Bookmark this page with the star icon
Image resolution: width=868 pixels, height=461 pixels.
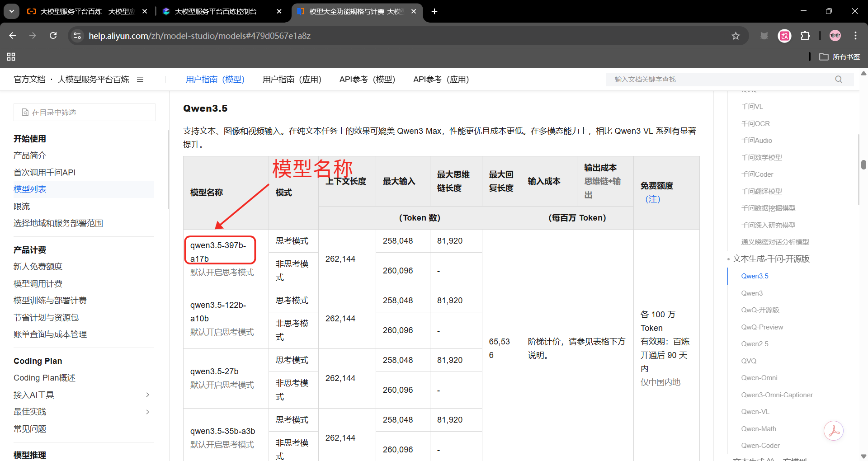pos(736,36)
